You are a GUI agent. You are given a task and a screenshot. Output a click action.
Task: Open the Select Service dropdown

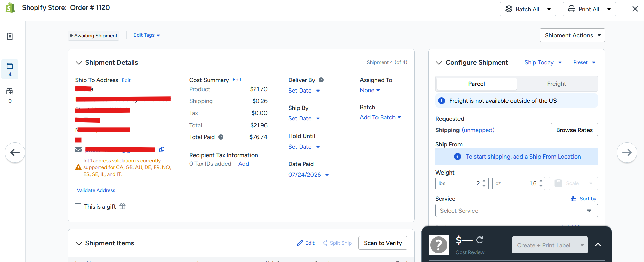516,211
